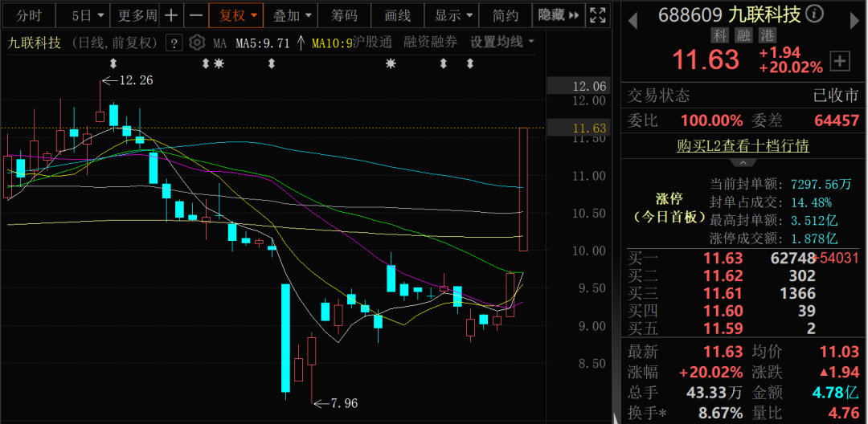The height and width of the screenshot is (424, 868).
Task: Open the 复权 adjustment dropdown
Action: [x=239, y=15]
